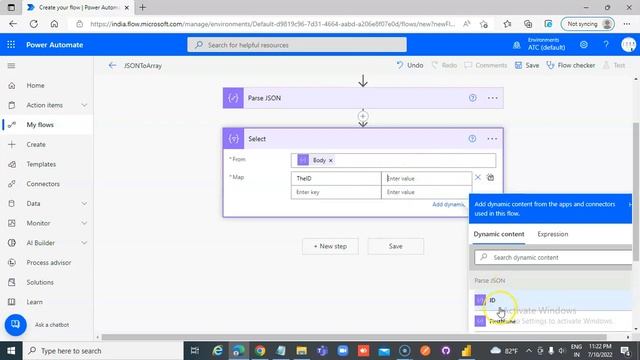Open the Parse JSON ellipsis menu
The height and width of the screenshot is (360, 640).
(x=493, y=98)
